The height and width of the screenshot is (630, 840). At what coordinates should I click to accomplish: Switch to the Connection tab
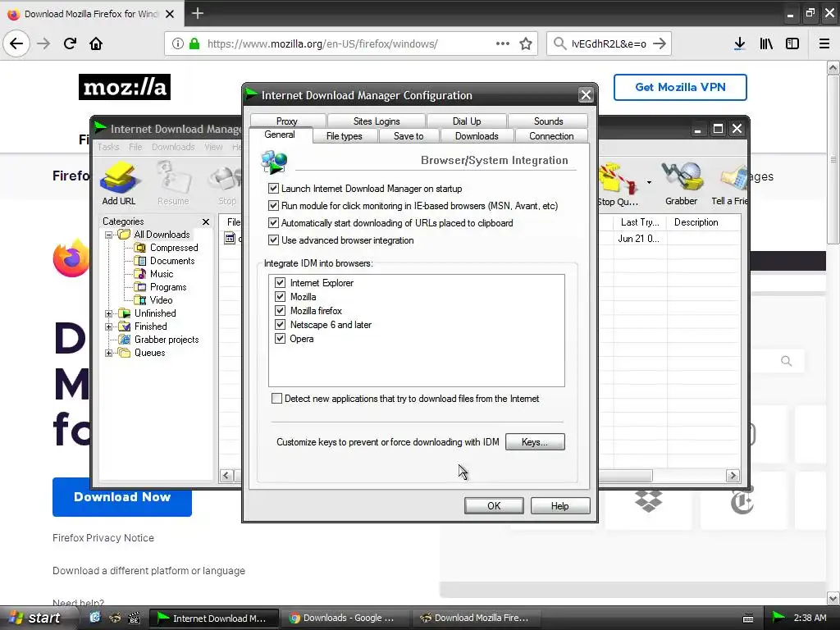click(551, 136)
